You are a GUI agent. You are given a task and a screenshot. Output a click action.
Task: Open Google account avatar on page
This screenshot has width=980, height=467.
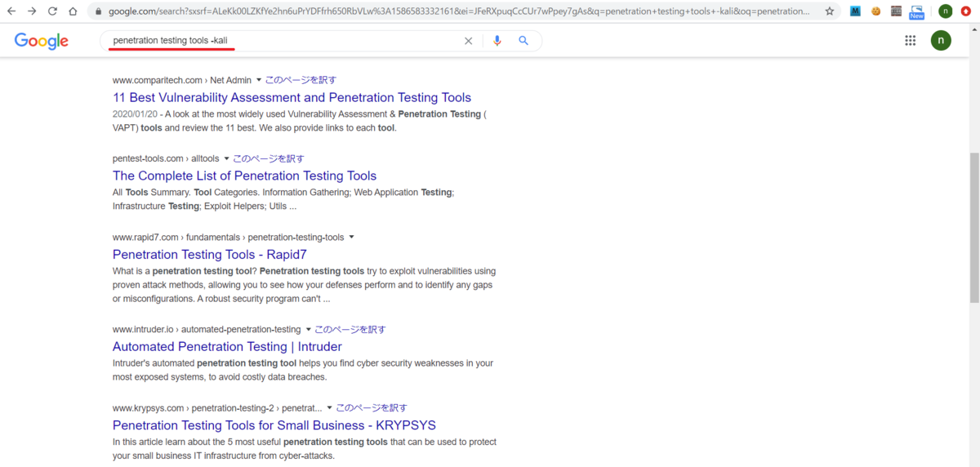point(941,41)
